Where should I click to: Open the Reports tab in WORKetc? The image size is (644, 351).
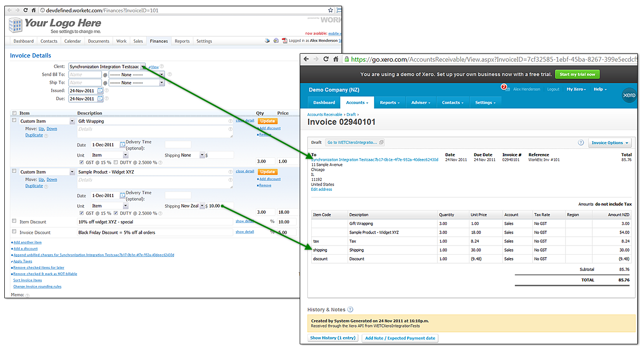point(182,41)
